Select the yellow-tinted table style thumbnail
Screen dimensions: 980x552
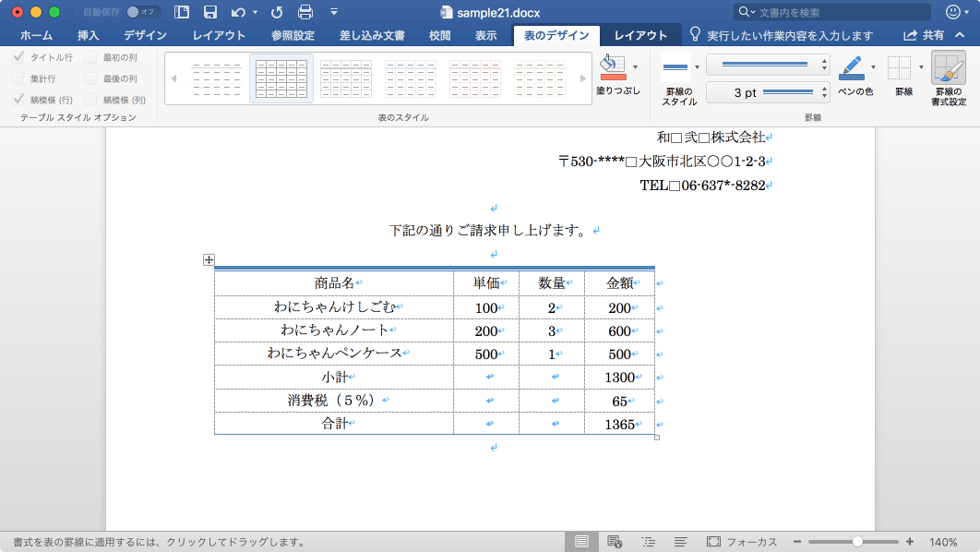click(x=540, y=78)
